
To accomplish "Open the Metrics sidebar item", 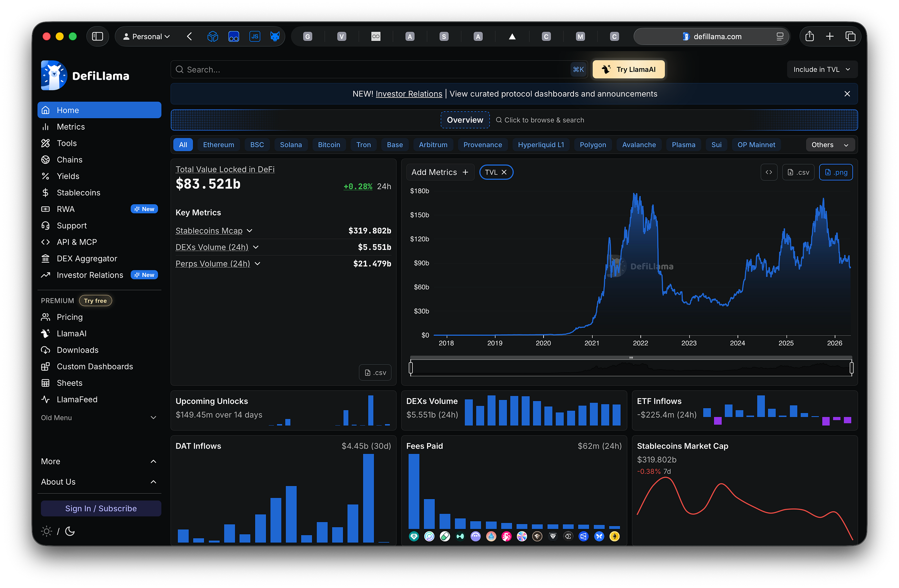I will point(99,127).
